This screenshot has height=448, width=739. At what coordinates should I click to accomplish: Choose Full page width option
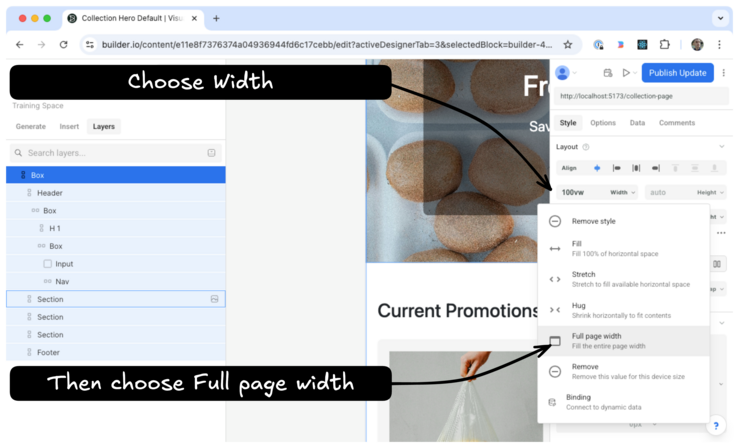coord(624,341)
